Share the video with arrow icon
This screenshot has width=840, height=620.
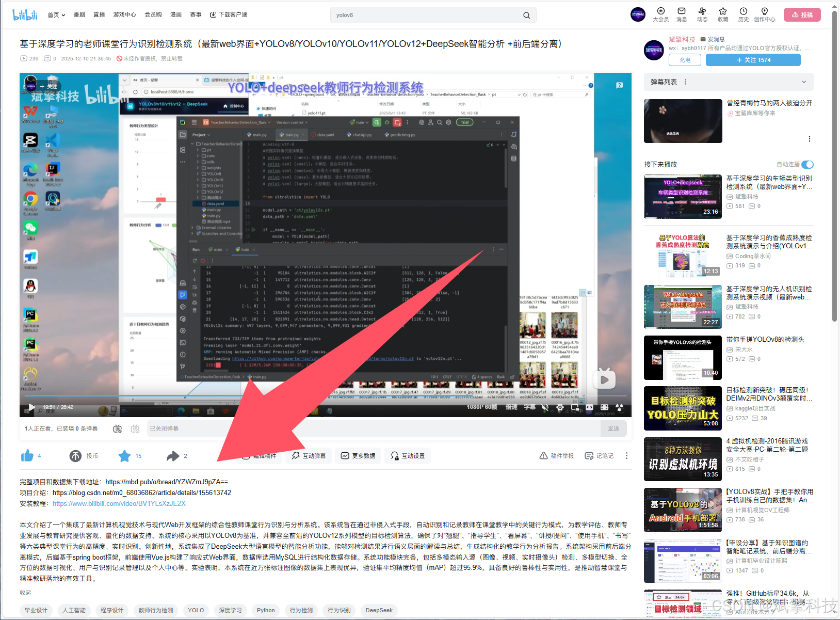point(173,456)
